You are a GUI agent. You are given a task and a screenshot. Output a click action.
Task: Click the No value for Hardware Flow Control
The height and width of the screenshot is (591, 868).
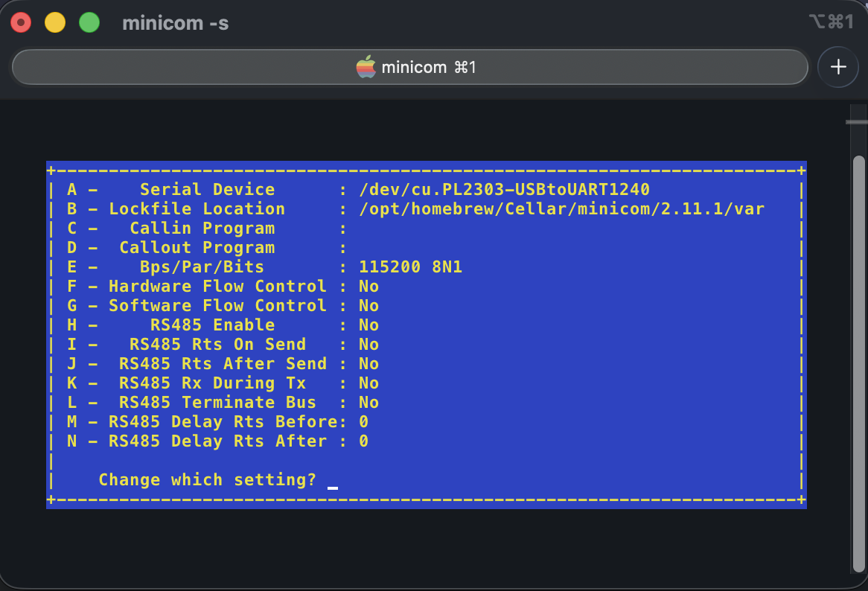(x=368, y=286)
